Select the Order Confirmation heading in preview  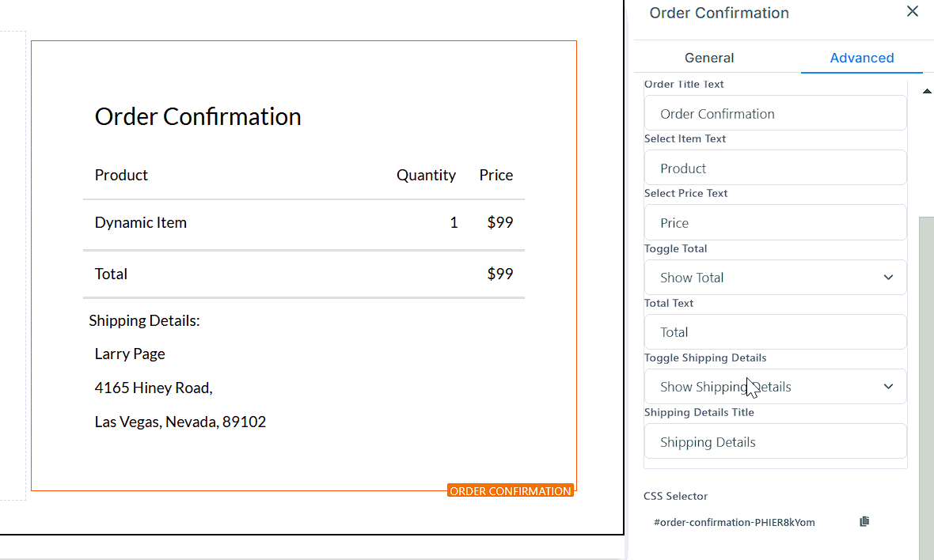(x=198, y=117)
